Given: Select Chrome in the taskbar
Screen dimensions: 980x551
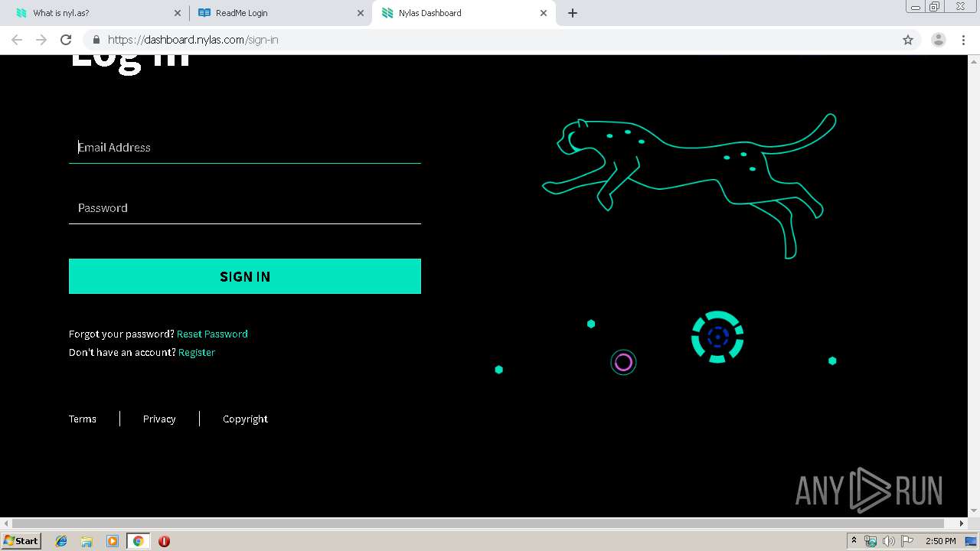Looking at the screenshot, I should pyautogui.click(x=138, y=541).
